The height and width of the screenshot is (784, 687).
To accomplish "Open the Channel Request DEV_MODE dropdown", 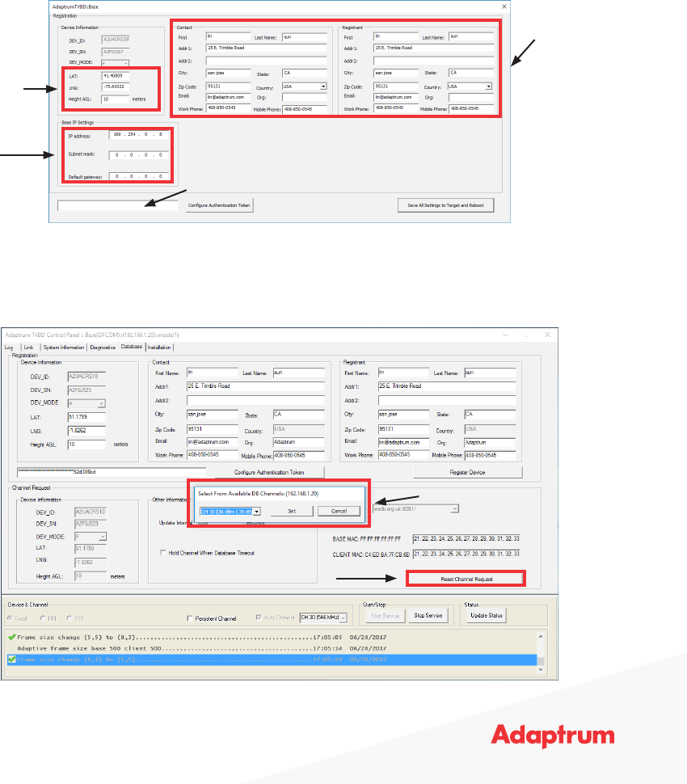I will 103,537.
